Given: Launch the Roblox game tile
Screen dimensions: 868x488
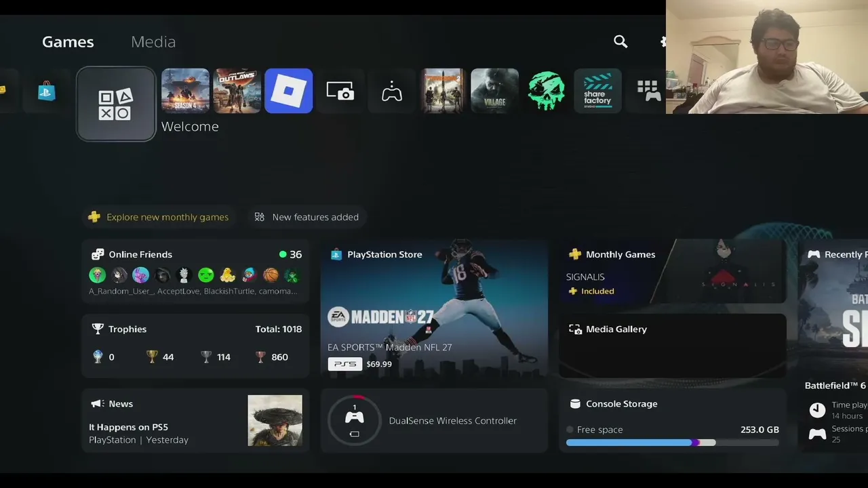Looking at the screenshot, I should point(288,91).
